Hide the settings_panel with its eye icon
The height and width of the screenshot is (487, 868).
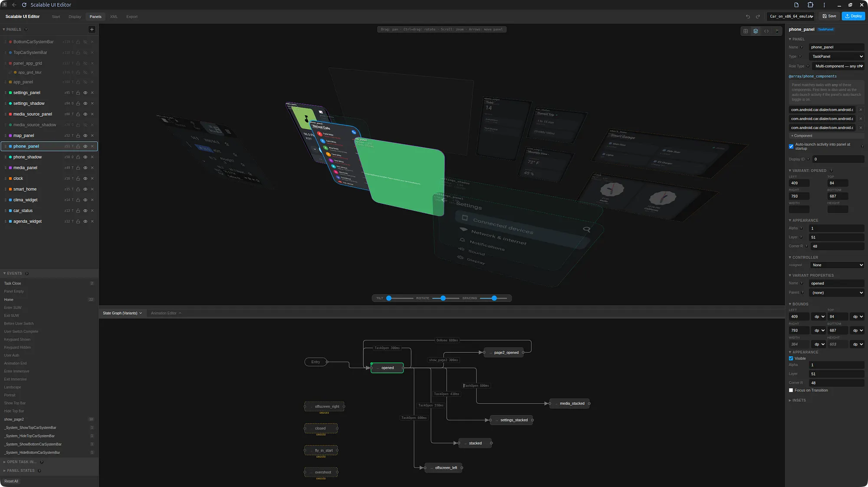coord(85,93)
